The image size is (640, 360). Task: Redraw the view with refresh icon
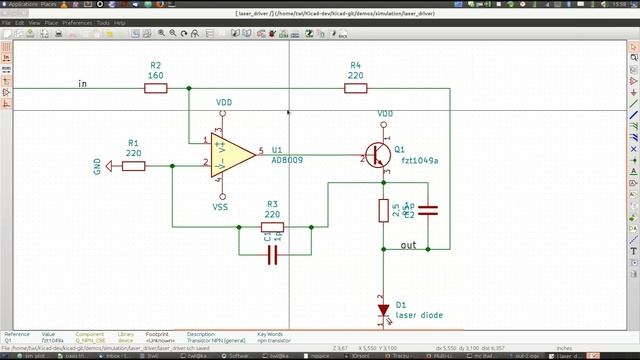[x=184, y=34]
